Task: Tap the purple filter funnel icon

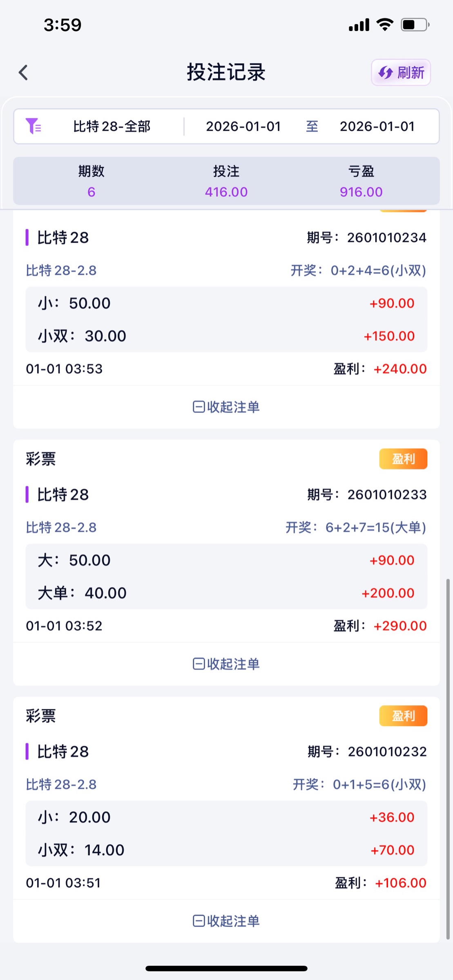Action: pos(33,126)
